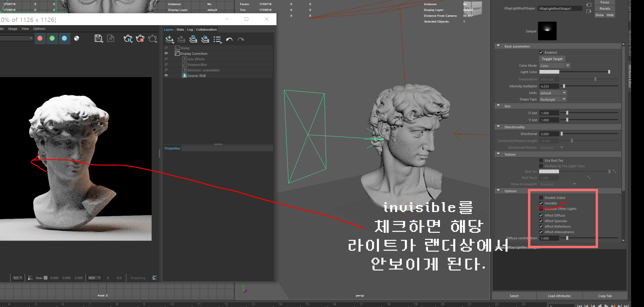This screenshot has height=307, width=644.
Task: Click the output connection arrow icon
Action: pos(589,11)
